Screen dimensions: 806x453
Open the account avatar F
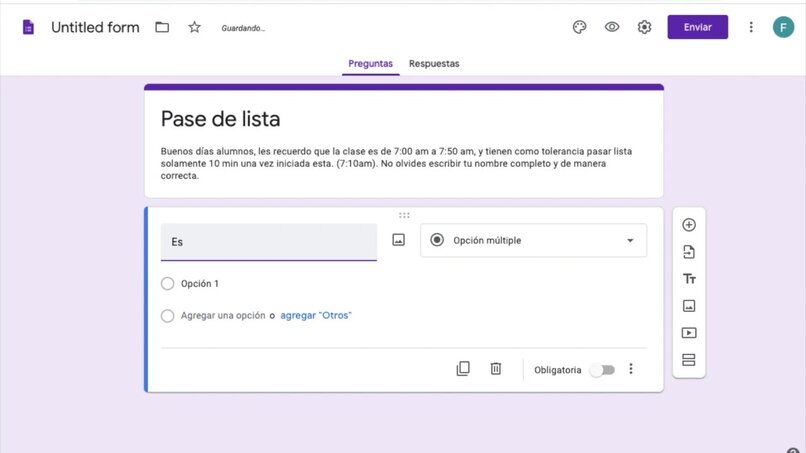pyautogui.click(x=783, y=27)
